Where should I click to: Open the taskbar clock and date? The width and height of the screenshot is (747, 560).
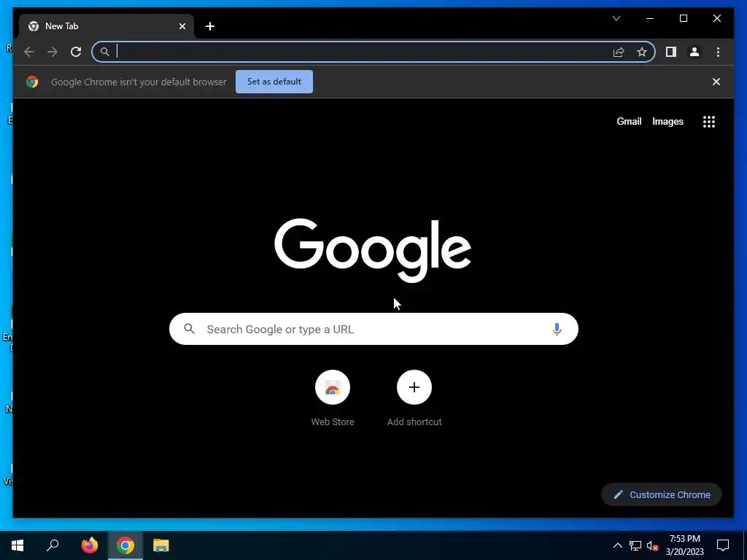(x=684, y=545)
